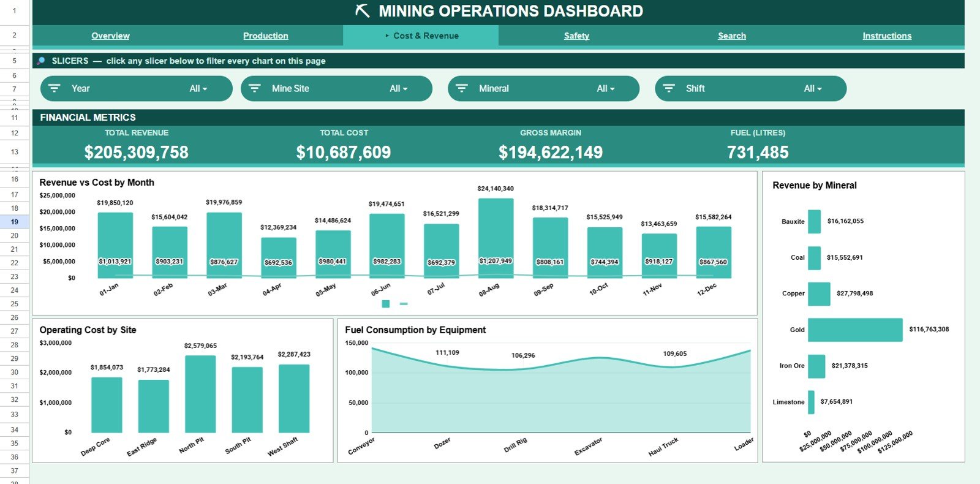The width and height of the screenshot is (980, 484).
Task: Click the 04-Apr revenue bar
Action: 278,257
